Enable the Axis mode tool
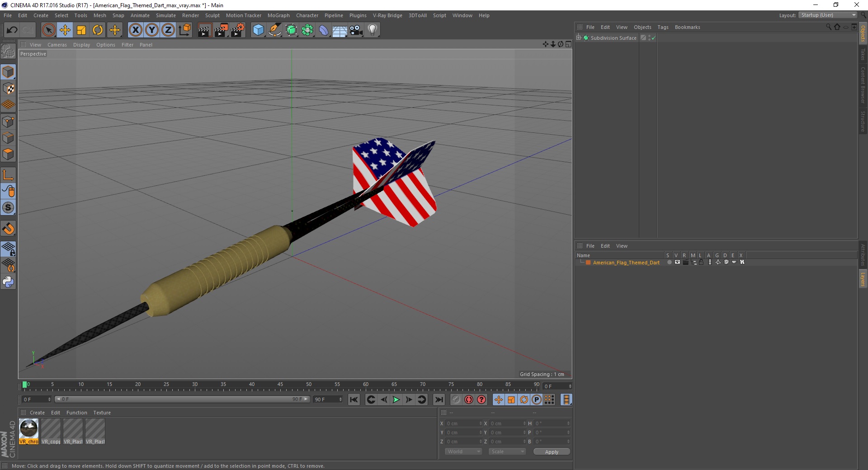The width and height of the screenshot is (868, 470). point(8,175)
